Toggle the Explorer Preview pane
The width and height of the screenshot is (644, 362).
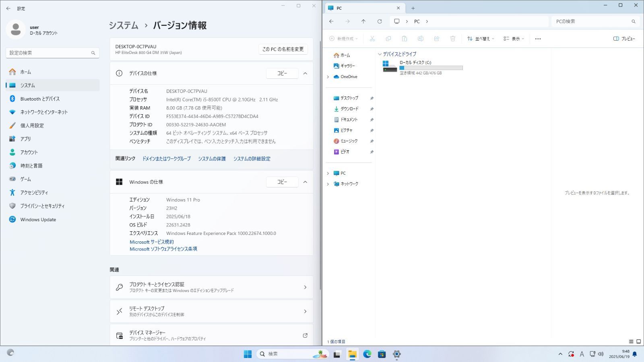coord(624,39)
